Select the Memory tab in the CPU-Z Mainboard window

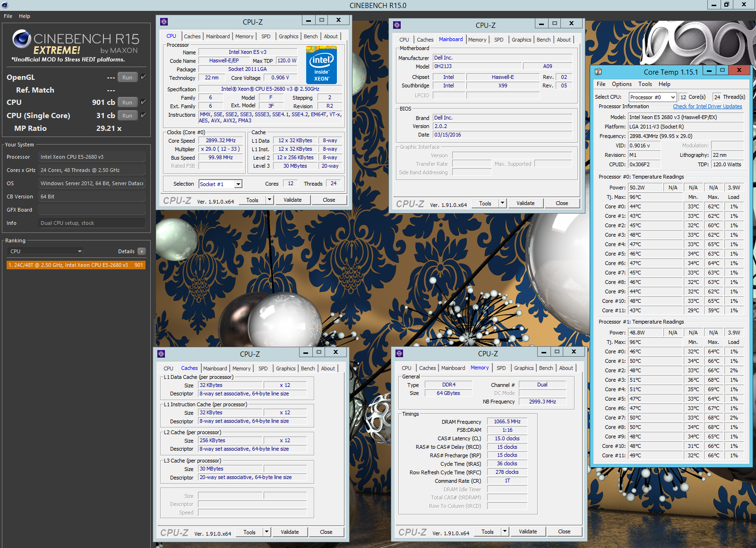(477, 40)
